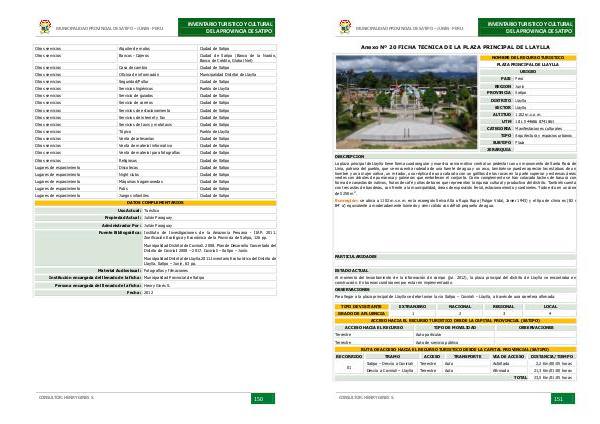The height and width of the screenshot is (424, 600).
Task: Click the 'Nombre del Recurso Turistico' yellow header
Action: coord(528,57)
